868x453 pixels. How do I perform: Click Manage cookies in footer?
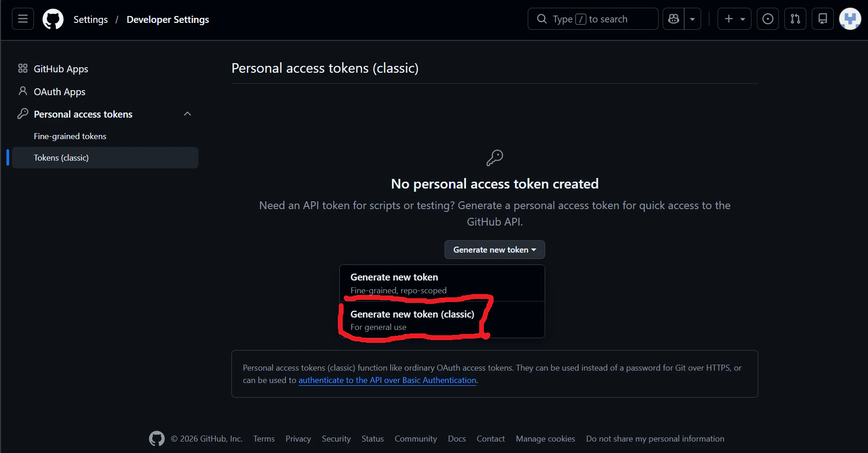545,438
